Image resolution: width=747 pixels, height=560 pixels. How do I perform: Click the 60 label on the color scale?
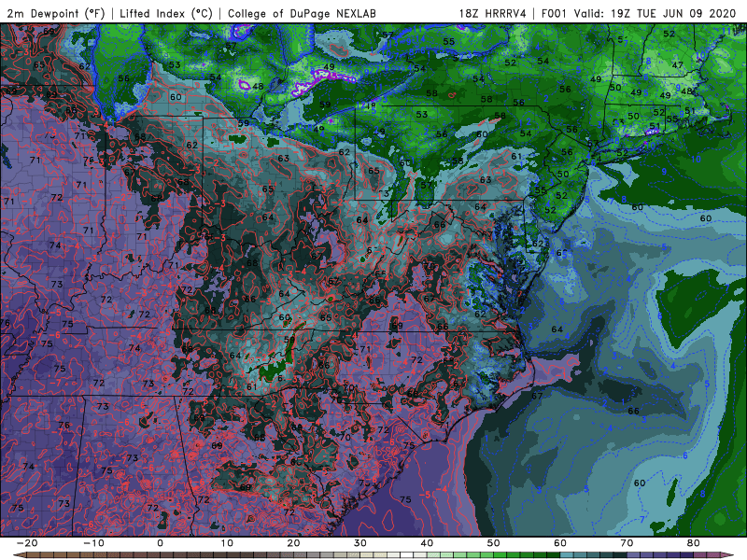[560, 543]
